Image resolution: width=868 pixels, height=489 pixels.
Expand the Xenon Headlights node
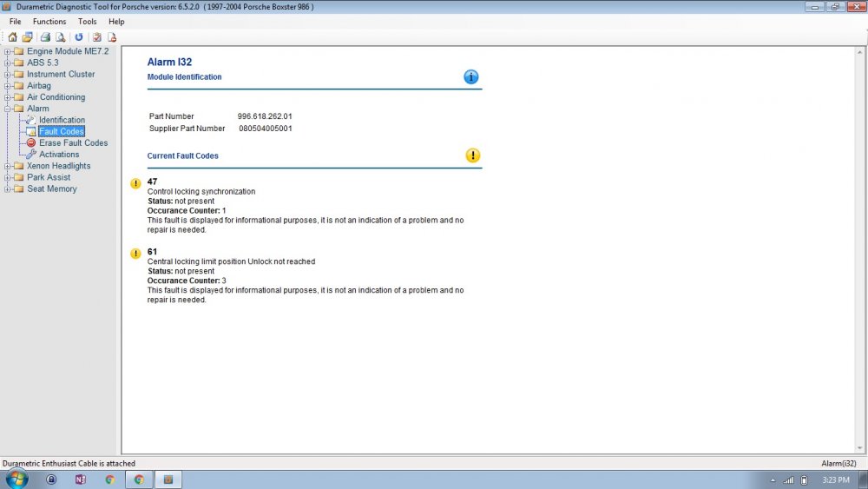tap(7, 167)
